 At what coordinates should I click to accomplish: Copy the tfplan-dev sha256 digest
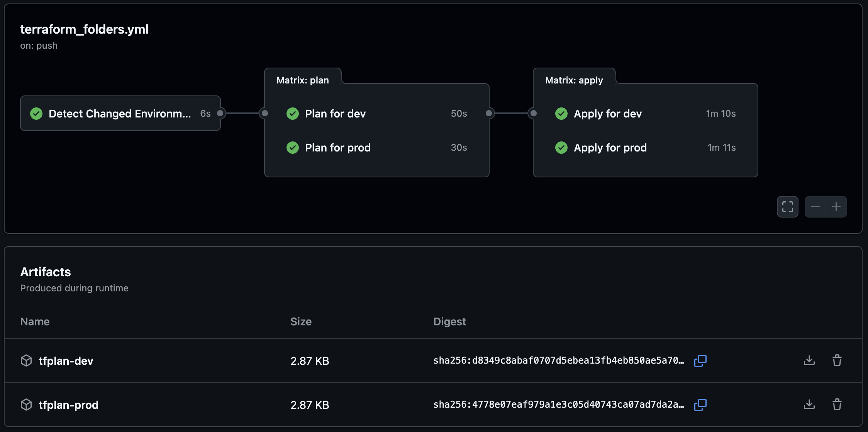(700, 361)
